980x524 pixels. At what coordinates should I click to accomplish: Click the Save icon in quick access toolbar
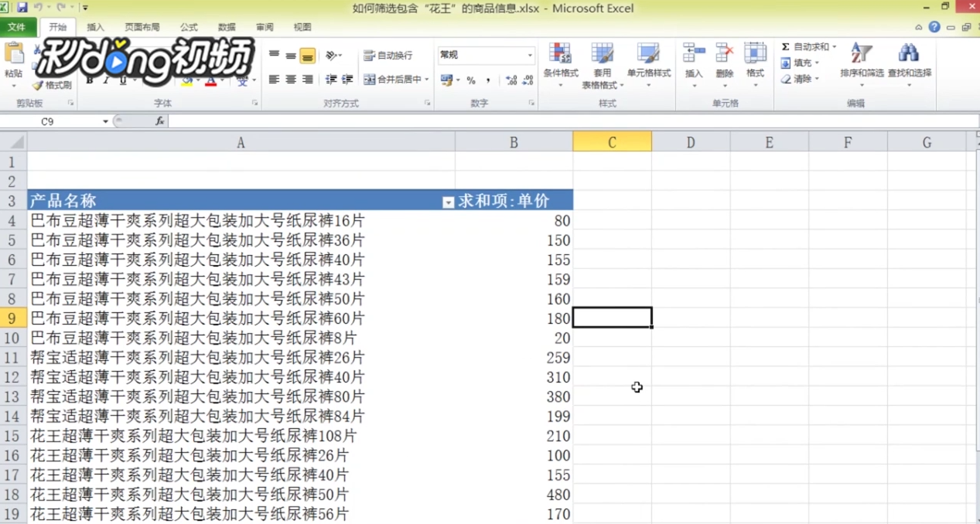click(x=22, y=8)
